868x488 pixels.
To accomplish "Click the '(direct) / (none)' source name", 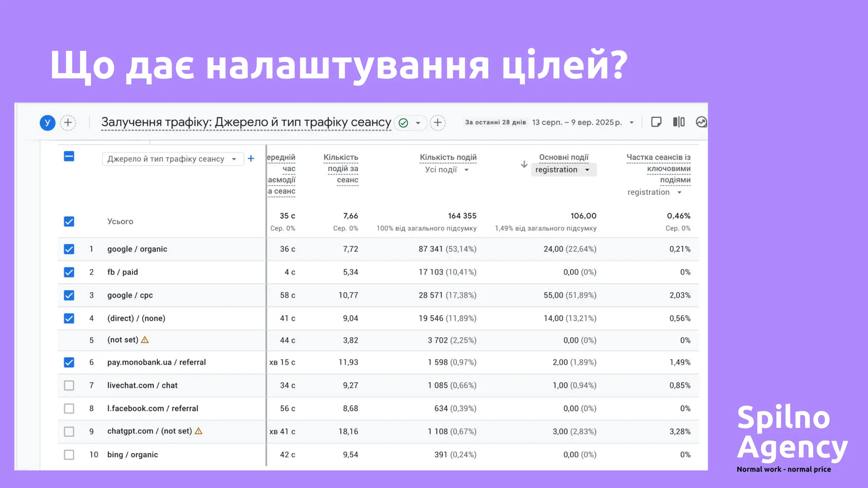I will coord(136,319).
